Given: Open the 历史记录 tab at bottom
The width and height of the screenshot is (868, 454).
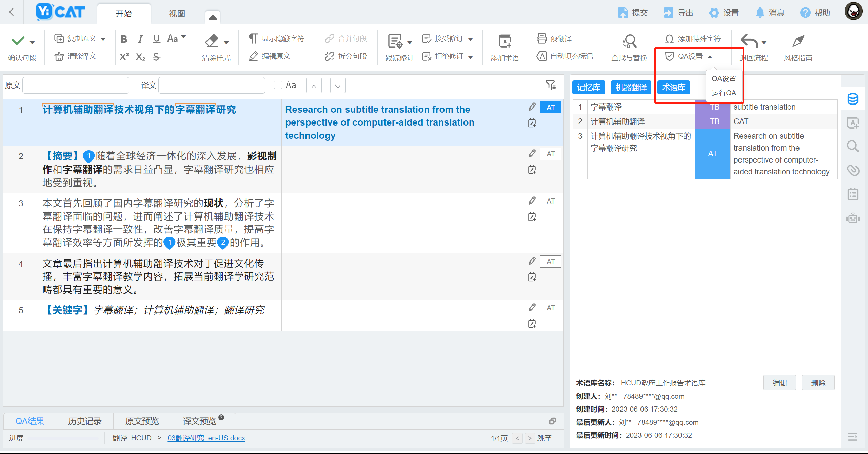Looking at the screenshot, I should click(x=84, y=421).
